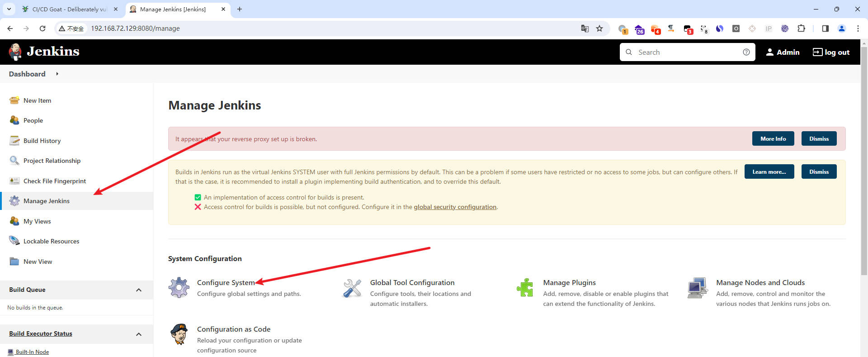Select Manage Jenkins gear icon in sidebar

coord(14,201)
